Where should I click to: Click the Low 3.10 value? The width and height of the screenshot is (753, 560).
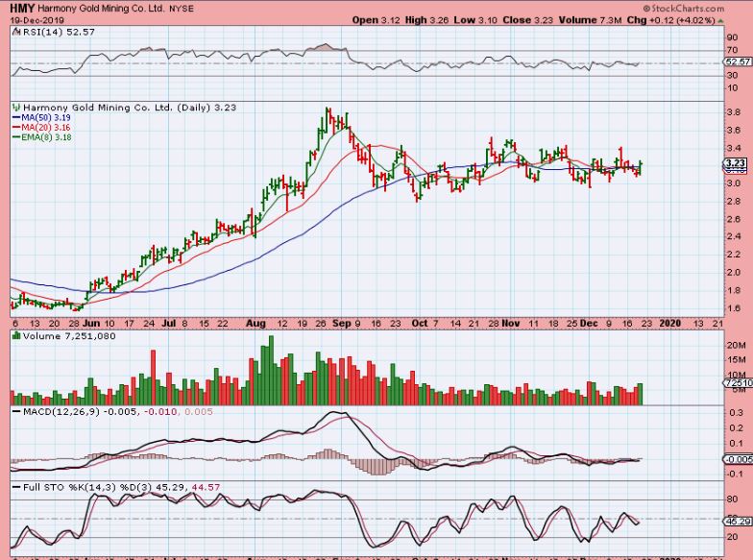tap(476, 20)
